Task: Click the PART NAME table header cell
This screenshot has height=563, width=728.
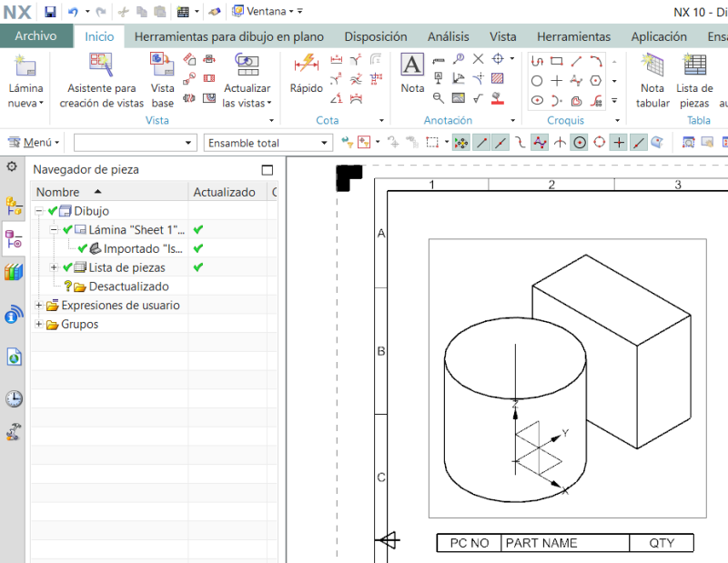Action: 565,543
